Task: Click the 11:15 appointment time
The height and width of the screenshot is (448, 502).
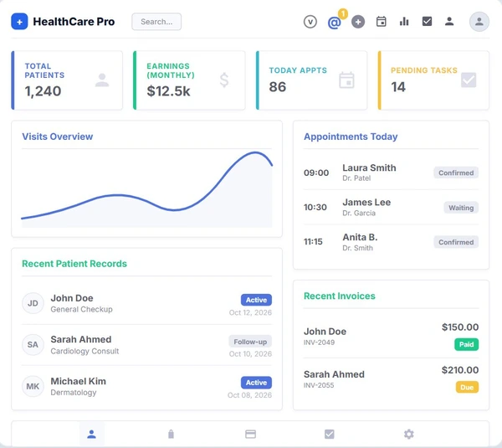Action: pyautogui.click(x=313, y=242)
